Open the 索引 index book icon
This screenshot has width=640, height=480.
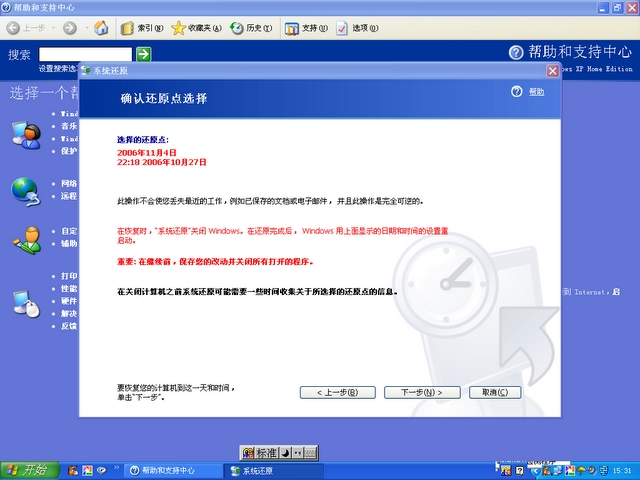pyautogui.click(x=127, y=28)
